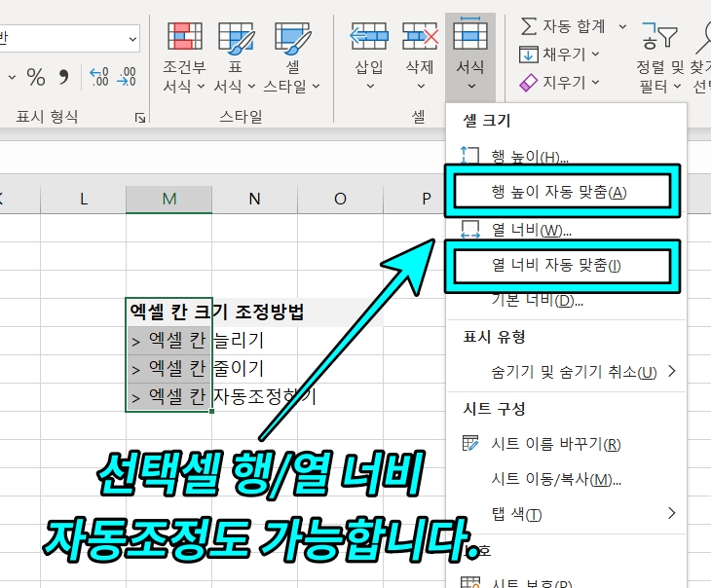The image size is (711, 588).
Task: Choose AutoFit Column Width (열 너비 자동 맞춤)
Action: coord(562,265)
